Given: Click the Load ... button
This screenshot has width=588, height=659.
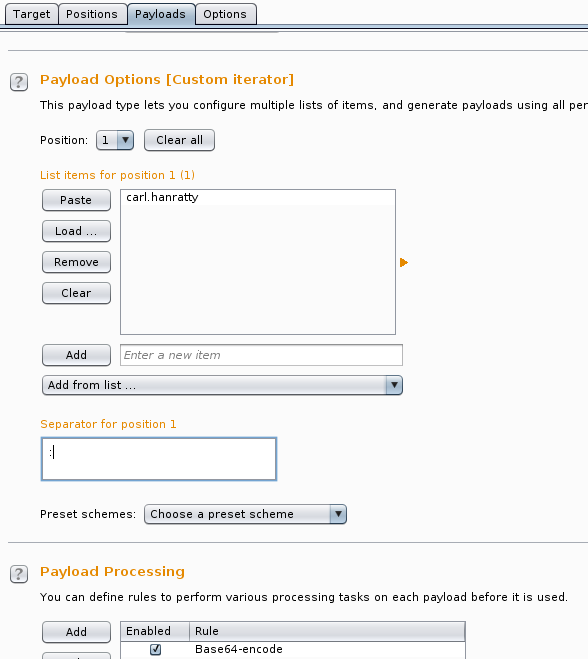Looking at the screenshot, I should [76, 231].
